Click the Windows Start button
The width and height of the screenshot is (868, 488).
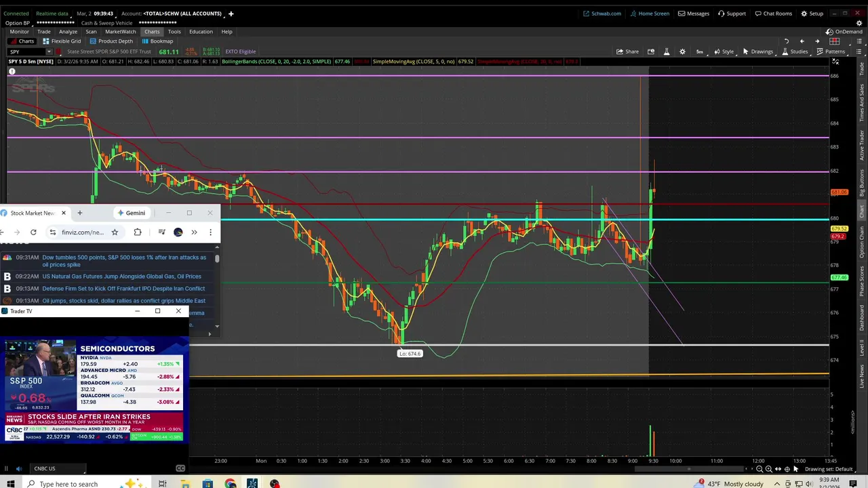click(x=11, y=483)
